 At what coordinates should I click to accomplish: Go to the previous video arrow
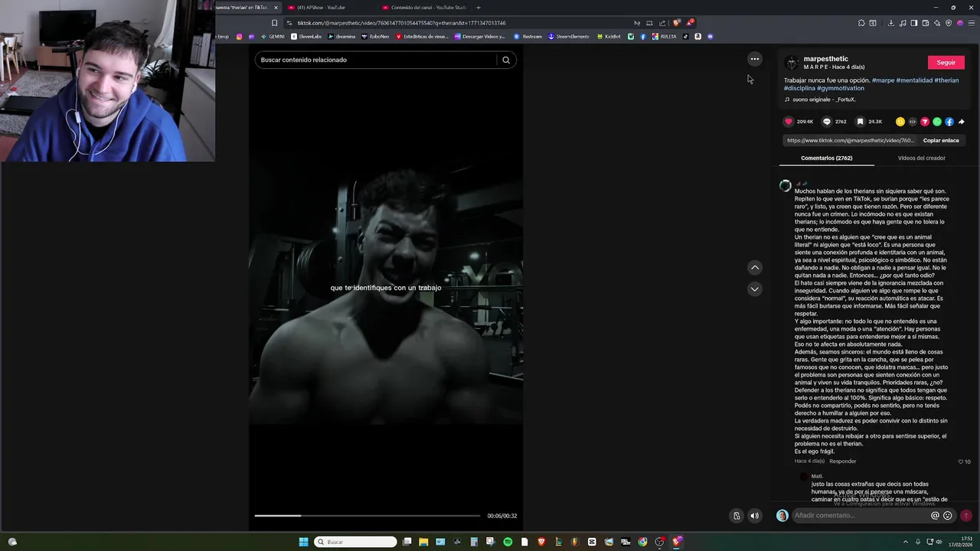coord(755,267)
